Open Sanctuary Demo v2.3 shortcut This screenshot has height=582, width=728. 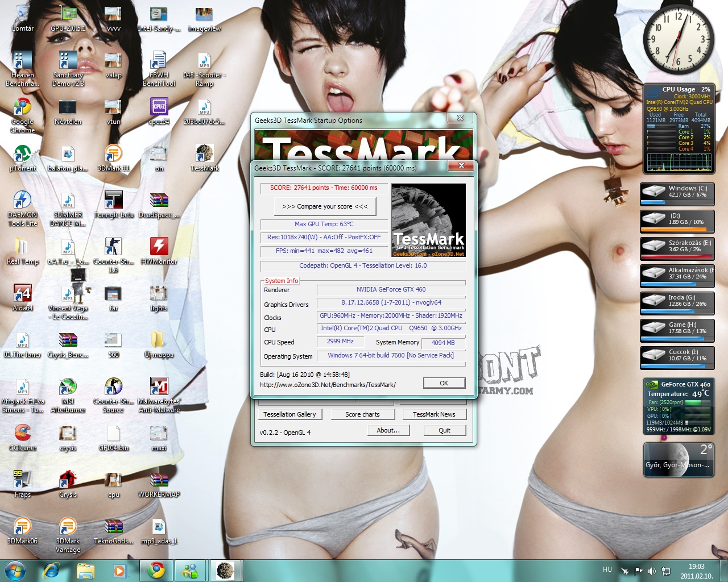(68, 69)
